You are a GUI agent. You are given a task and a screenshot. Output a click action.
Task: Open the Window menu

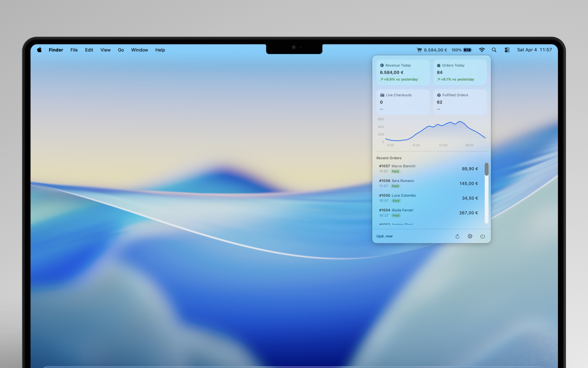click(x=140, y=50)
